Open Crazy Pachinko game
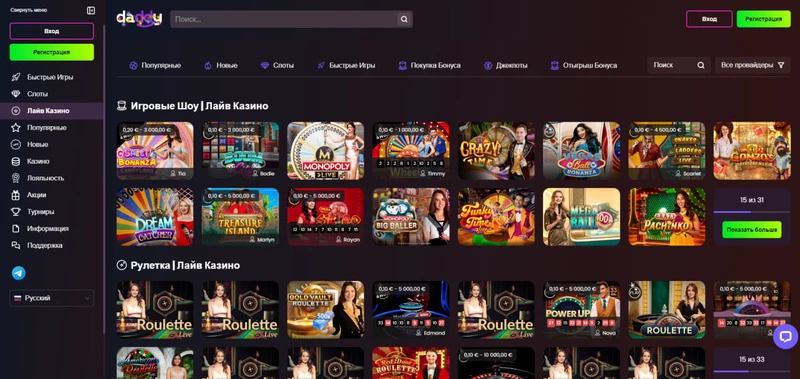 (666, 217)
